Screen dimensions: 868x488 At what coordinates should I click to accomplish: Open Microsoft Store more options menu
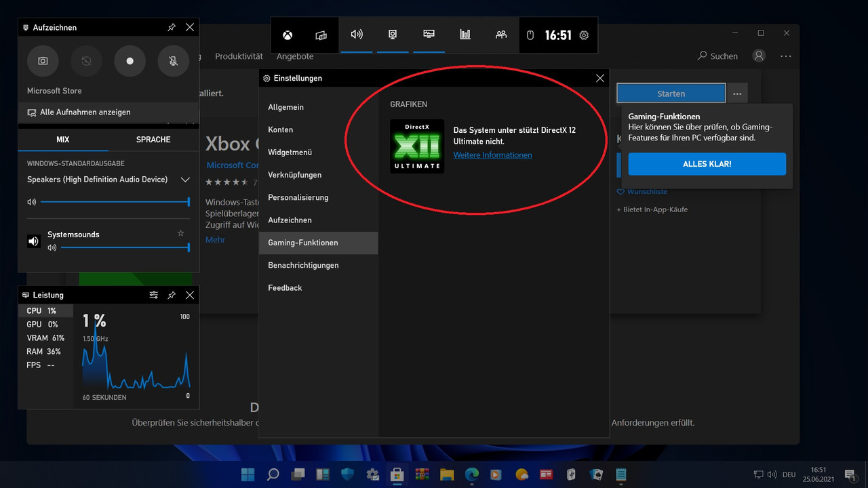(786, 56)
